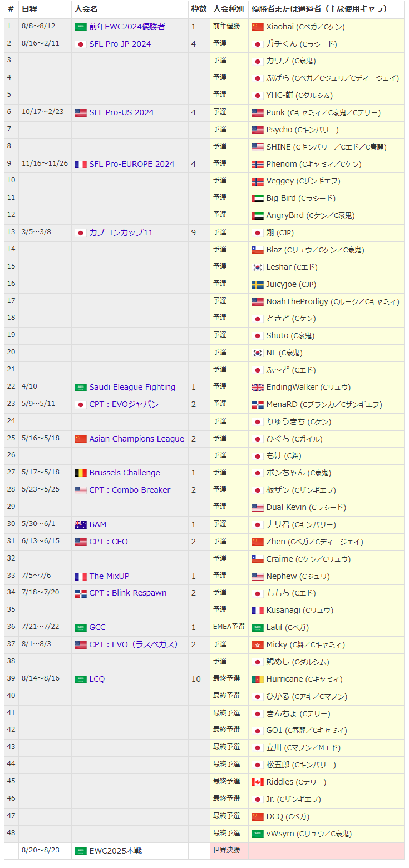This screenshot has width=409, height=868.
Task: Select the player name ガチくん
Action: click(x=282, y=44)
